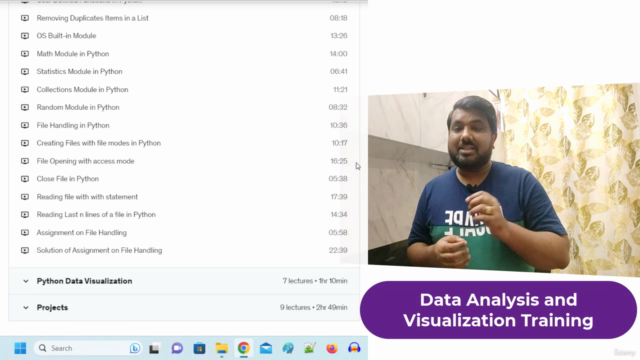Image resolution: width=640 pixels, height=360 pixels.
Task: Click the 17:39 duration of Reading file lecture
Action: (x=339, y=197)
